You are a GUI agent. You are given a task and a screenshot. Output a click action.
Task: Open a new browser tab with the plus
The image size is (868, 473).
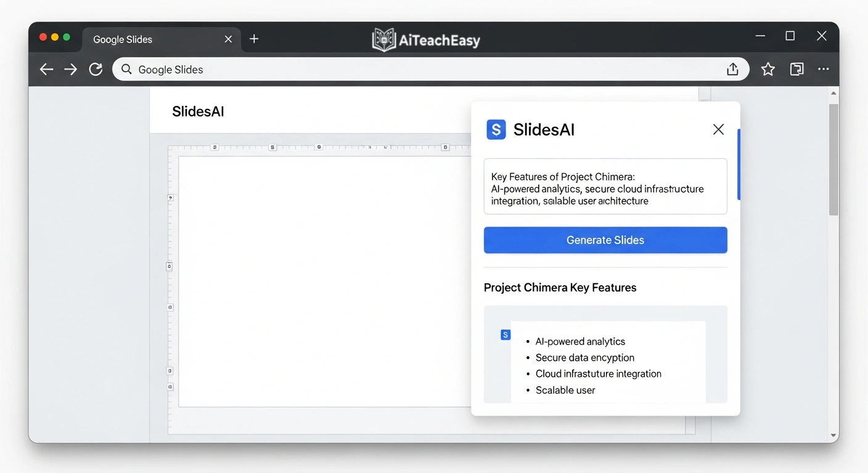[254, 38]
